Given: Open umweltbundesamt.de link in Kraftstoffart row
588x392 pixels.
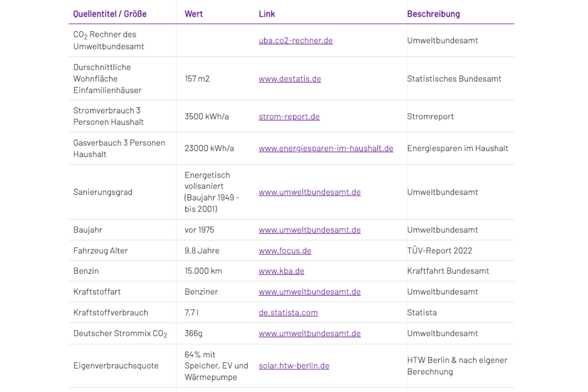Looking at the screenshot, I should click(310, 292).
